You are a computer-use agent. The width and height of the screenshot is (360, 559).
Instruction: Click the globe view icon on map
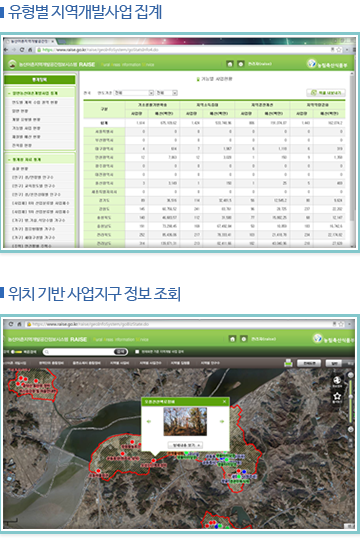click(x=337, y=380)
